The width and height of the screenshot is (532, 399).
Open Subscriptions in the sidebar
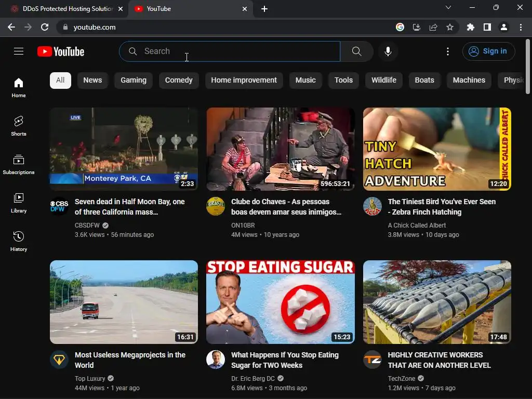[x=19, y=165]
